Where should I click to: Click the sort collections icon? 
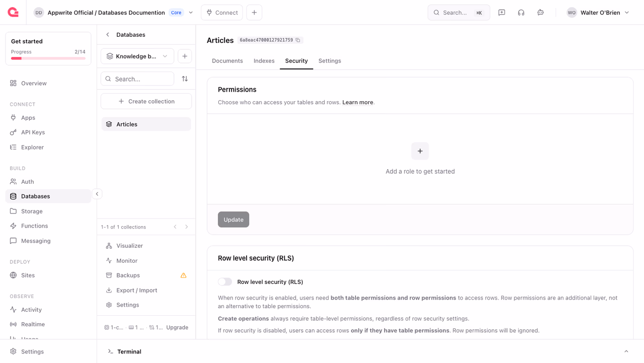[x=185, y=79]
